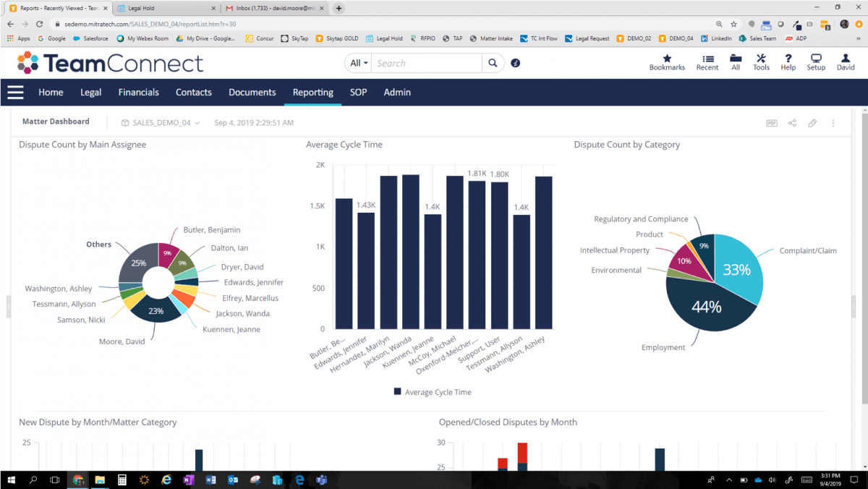Switch to the Gmail Inbox tab
This screenshot has height=489, width=868.
tap(275, 8)
